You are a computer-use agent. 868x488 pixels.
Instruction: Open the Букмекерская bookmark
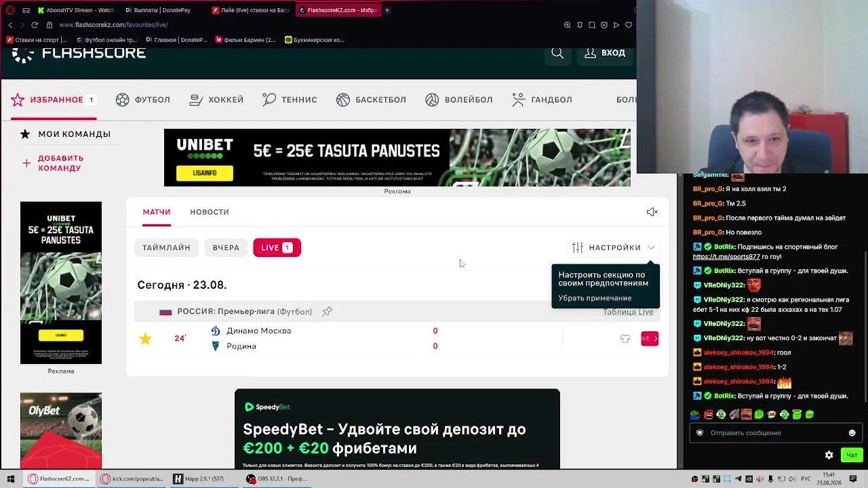tap(315, 40)
